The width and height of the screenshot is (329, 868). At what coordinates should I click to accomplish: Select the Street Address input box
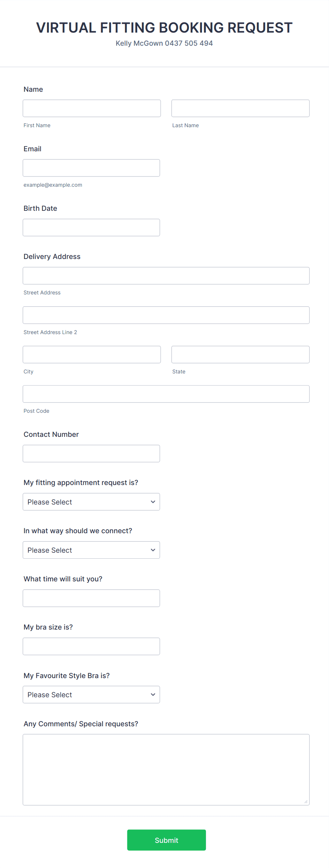pos(166,276)
